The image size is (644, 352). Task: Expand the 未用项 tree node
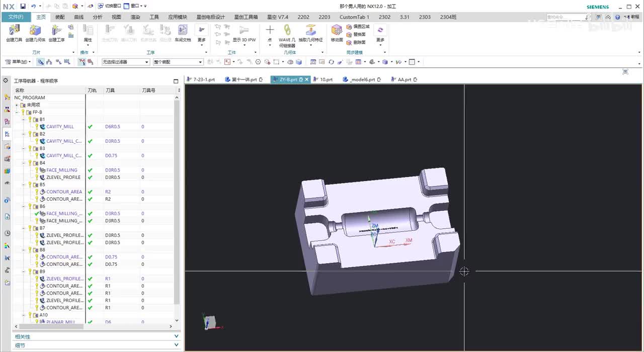[17, 105]
